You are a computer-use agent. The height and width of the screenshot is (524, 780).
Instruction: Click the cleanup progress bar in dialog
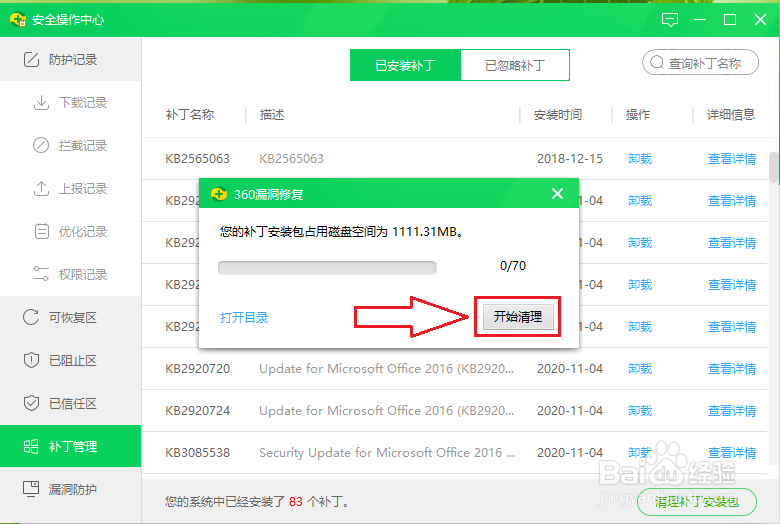point(327,268)
